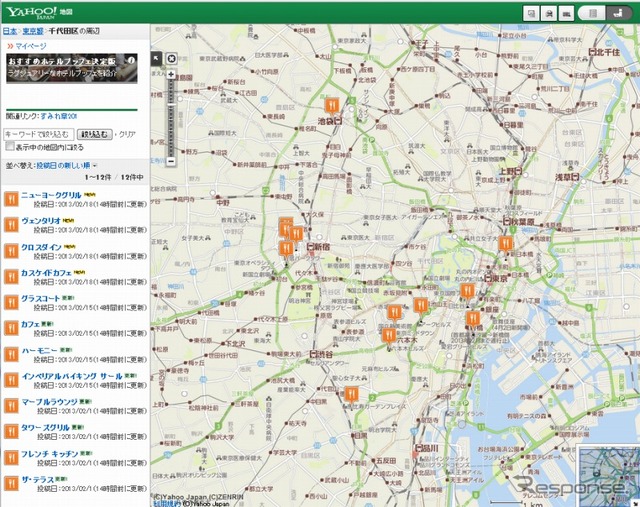Click the 利用規約 link below the map
Viewport: 640px width, 507px height.
(x=167, y=503)
